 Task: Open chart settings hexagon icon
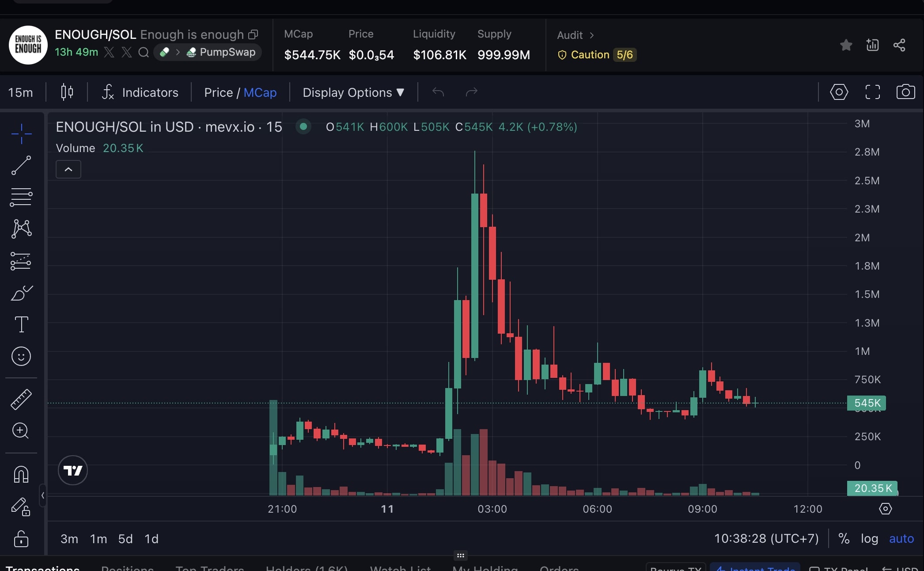(839, 92)
